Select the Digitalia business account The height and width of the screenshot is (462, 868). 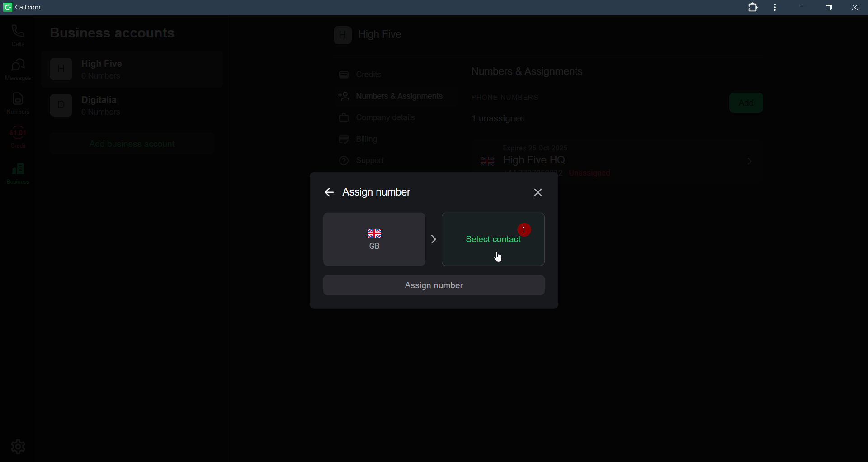[132, 106]
